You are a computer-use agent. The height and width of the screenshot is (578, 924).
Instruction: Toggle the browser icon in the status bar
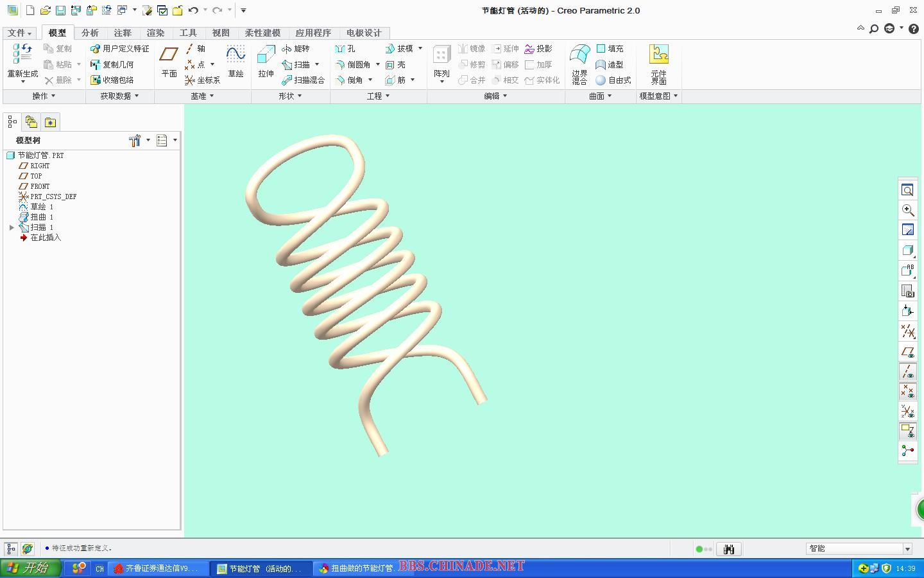(27, 548)
